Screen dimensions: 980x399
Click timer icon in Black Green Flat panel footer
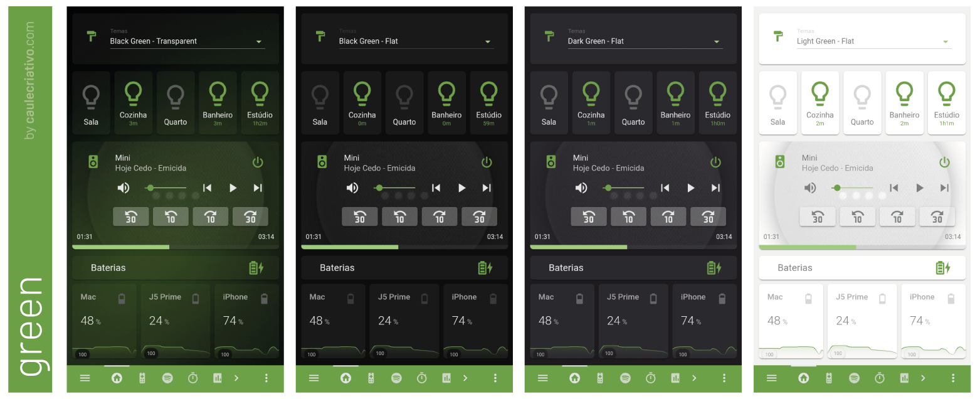(x=422, y=378)
